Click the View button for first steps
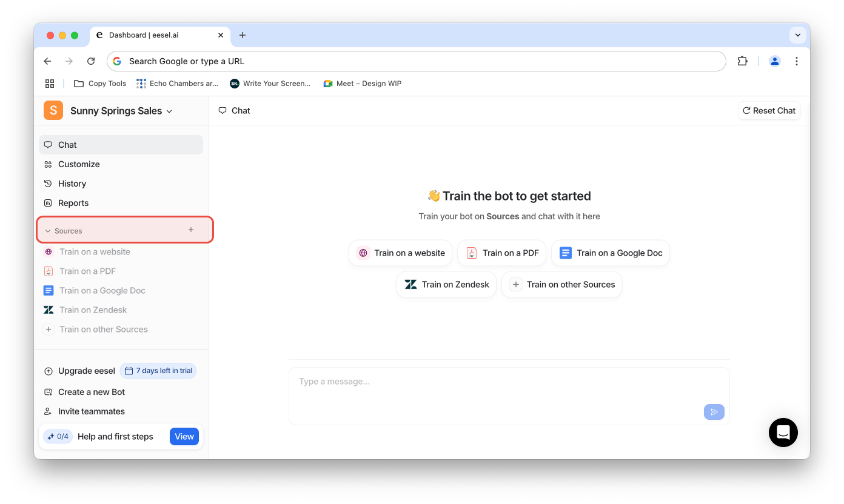This screenshot has width=844, height=504. (x=184, y=436)
